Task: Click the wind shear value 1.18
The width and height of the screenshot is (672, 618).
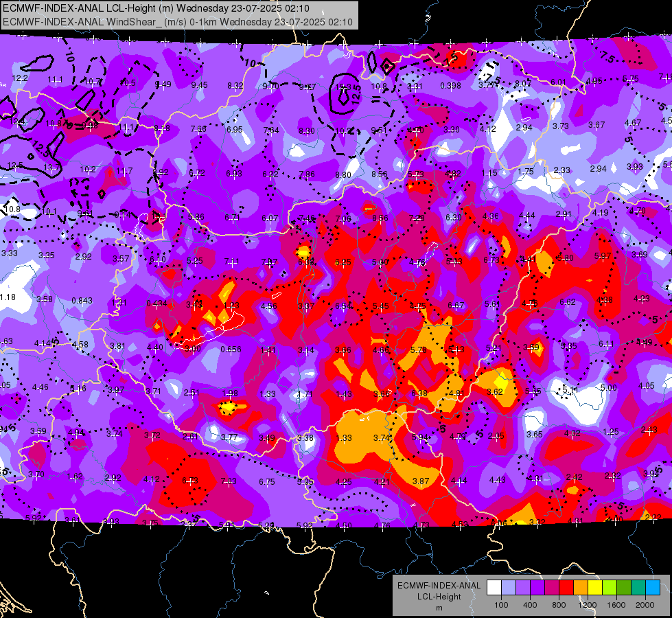Action: click(x=8, y=297)
